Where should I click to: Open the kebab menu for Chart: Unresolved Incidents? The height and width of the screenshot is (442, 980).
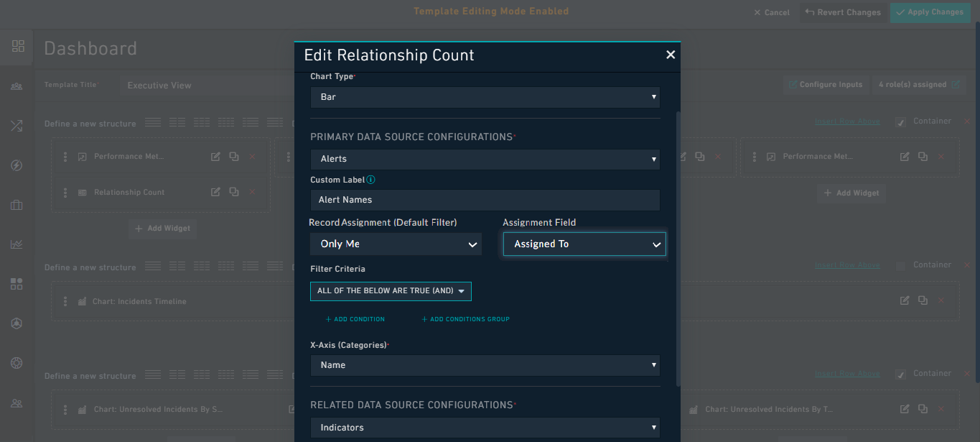point(65,409)
